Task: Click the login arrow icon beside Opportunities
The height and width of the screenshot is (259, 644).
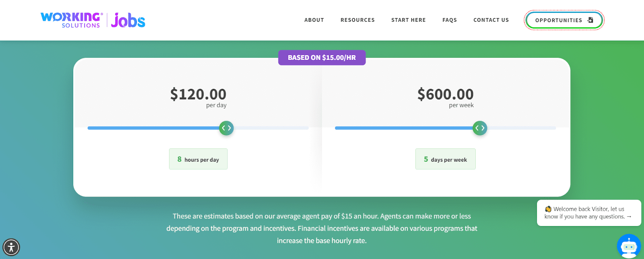Action: [x=590, y=20]
